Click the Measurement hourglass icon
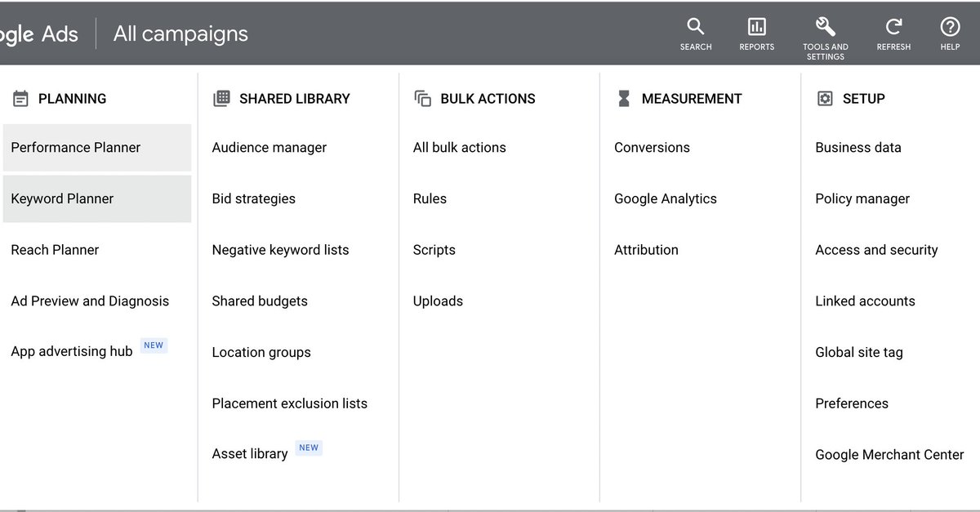This screenshot has width=980, height=512. click(624, 99)
